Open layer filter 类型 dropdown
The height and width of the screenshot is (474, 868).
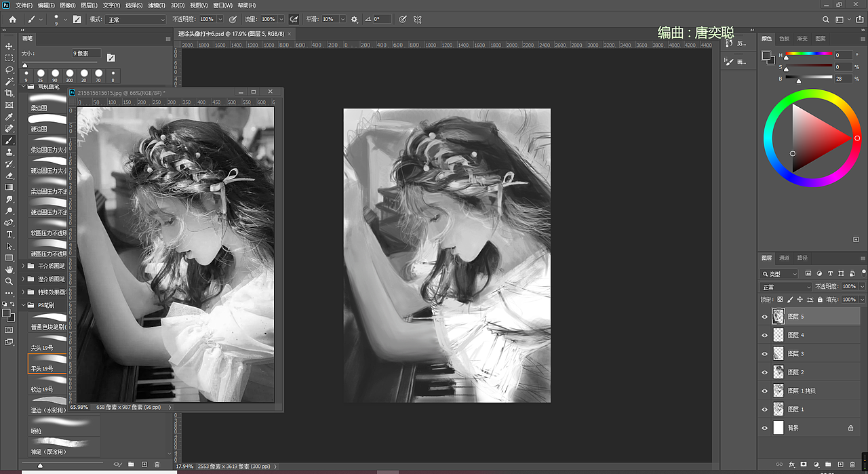tap(779, 274)
